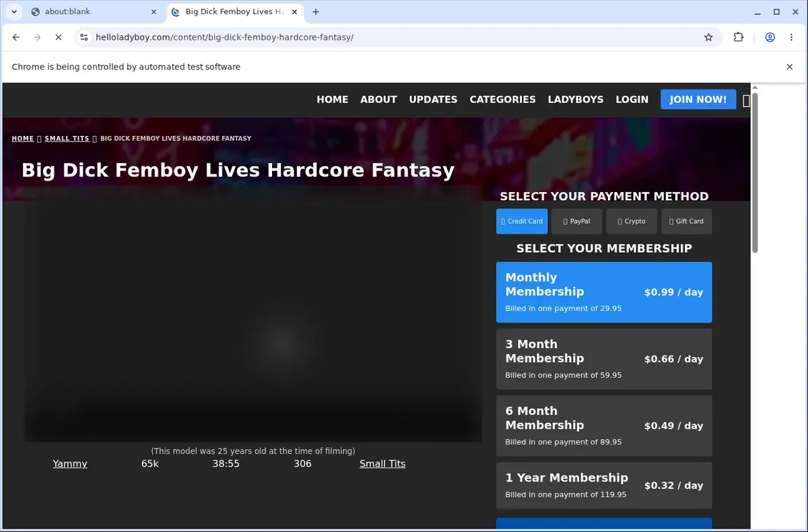Open the UPDATES navigation item

pos(433,100)
